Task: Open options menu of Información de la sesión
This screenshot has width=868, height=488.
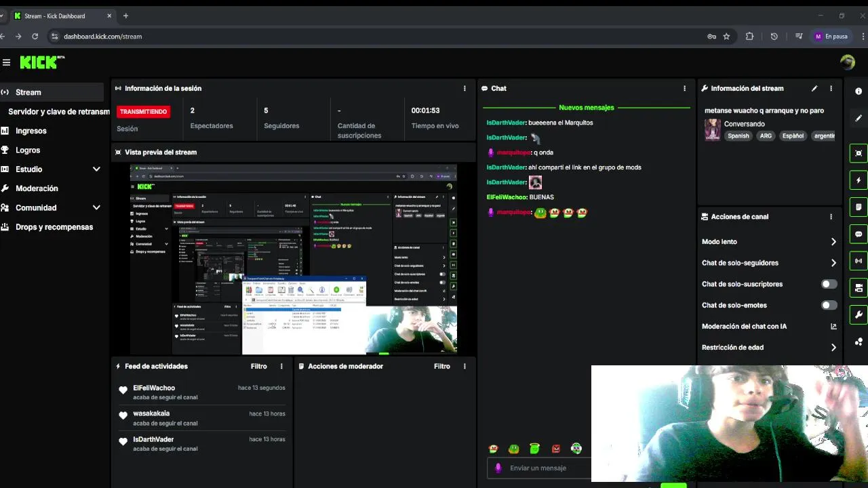Action: coord(465,88)
